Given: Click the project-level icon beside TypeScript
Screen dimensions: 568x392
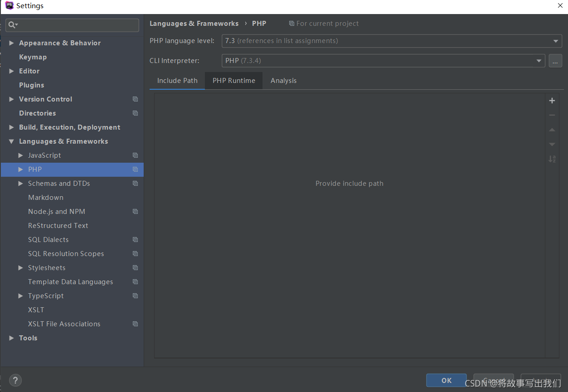Looking at the screenshot, I should coord(135,296).
